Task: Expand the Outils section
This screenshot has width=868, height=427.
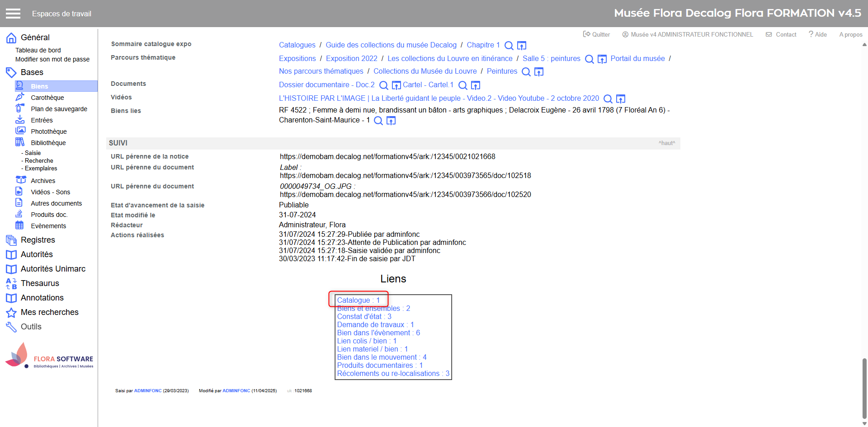Action: [31, 327]
